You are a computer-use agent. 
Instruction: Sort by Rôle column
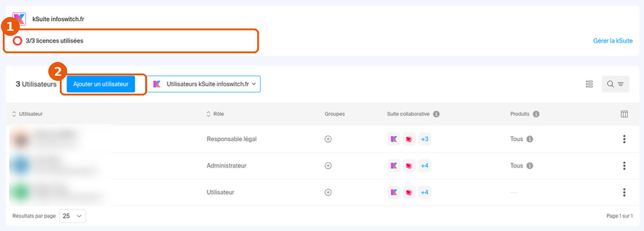[215, 114]
